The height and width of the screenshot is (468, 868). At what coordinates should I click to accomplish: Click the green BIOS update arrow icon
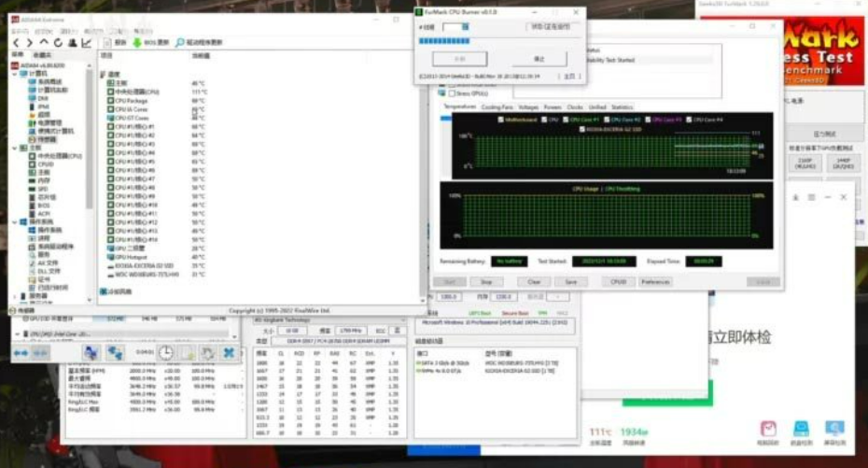(x=136, y=43)
